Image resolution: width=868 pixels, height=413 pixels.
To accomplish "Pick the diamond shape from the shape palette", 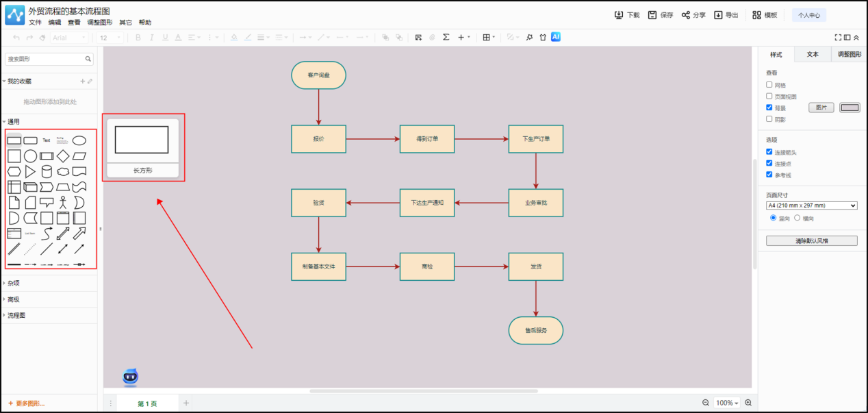I will click(63, 156).
